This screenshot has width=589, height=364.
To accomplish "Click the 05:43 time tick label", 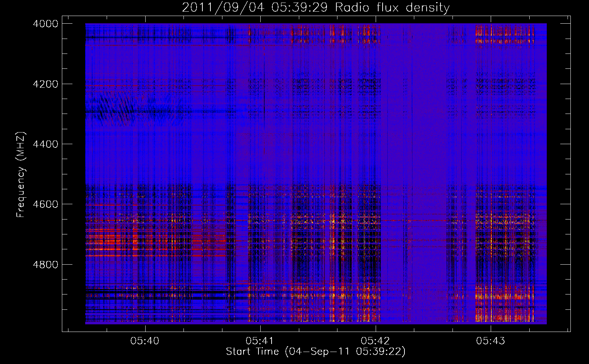I will click(491, 341).
